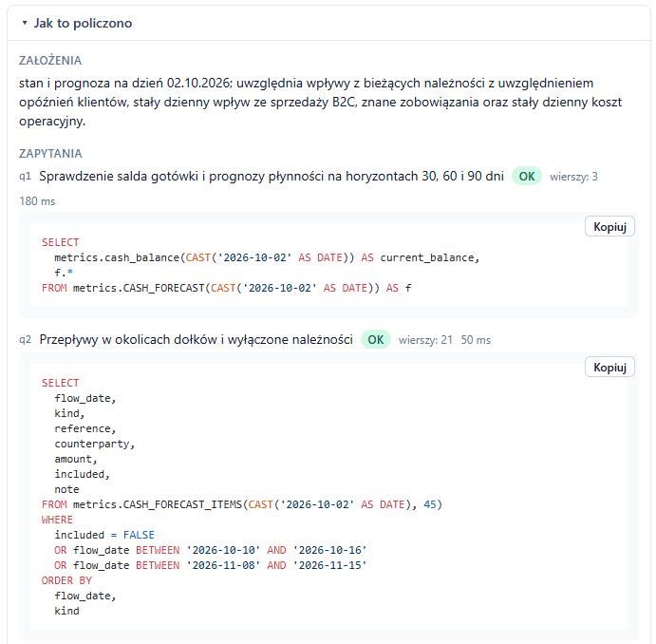Click the FROM metrics.CASH_FORECAST_ITEMS line
Viewport: 656px width, 644px height.
[x=242, y=504]
